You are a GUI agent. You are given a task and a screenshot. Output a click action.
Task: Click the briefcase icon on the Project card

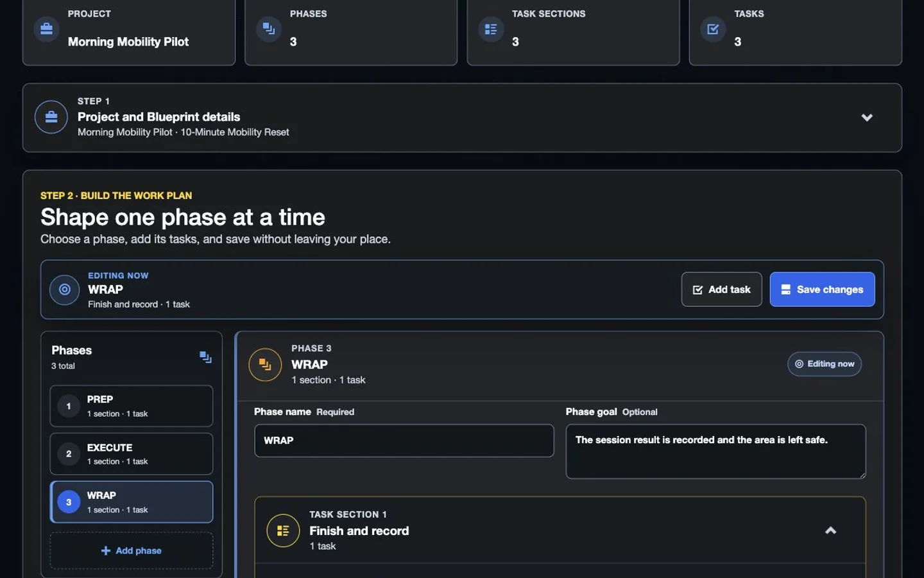click(x=46, y=29)
